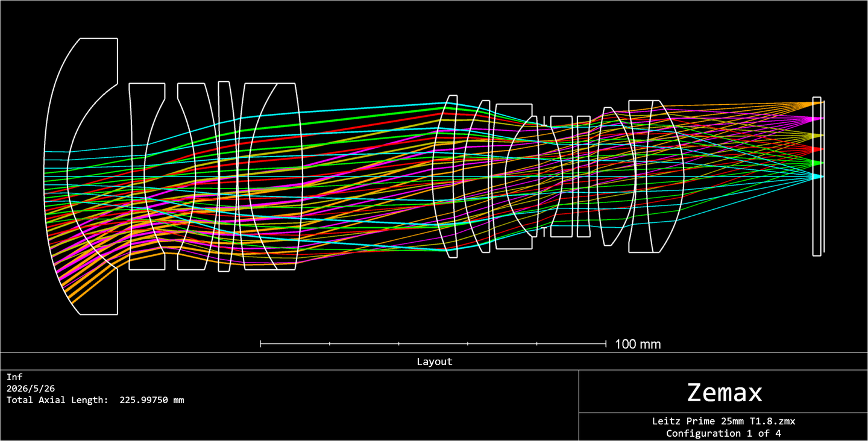Select the Total Axial Length readout
This screenshot has height=441, width=868.
[95, 400]
